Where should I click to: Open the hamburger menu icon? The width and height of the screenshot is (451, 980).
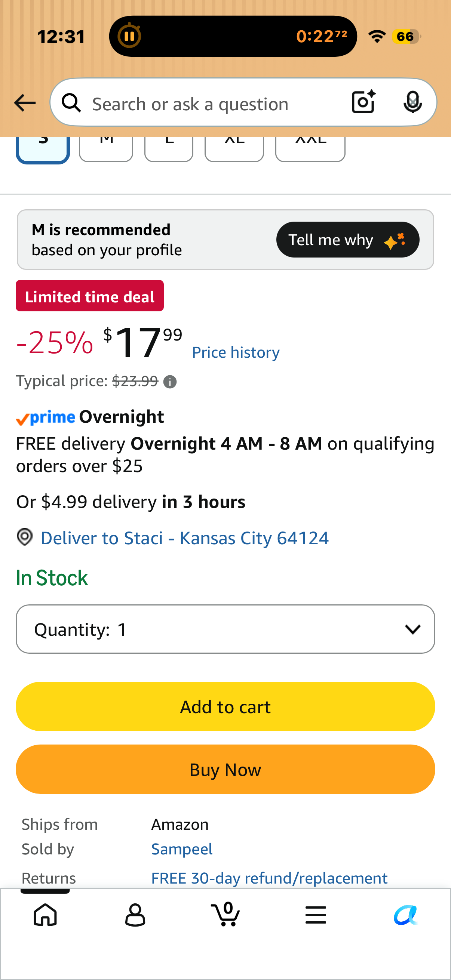click(316, 915)
